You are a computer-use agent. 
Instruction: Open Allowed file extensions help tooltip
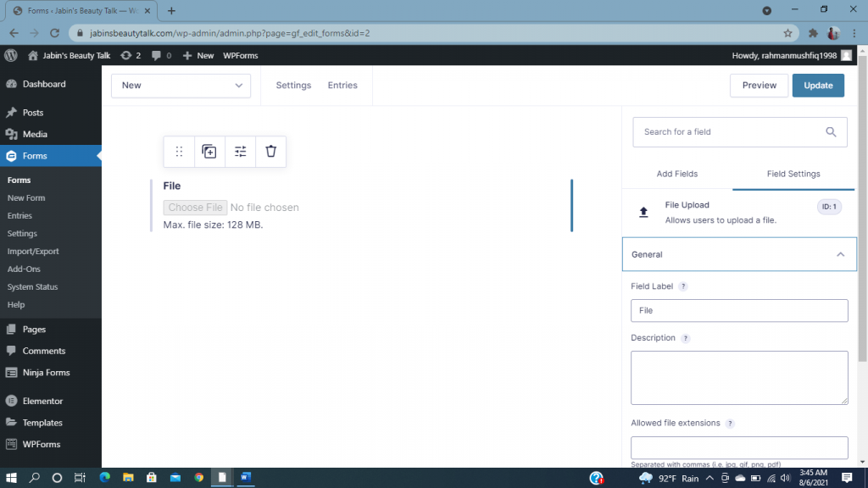click(x=730, y=424)
